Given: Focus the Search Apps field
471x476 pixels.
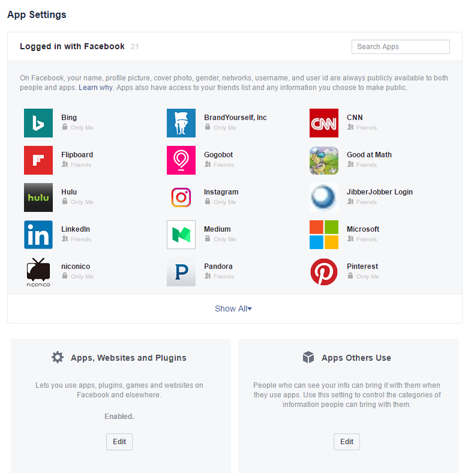Looking at the screenshot, I should coord(400,47).
